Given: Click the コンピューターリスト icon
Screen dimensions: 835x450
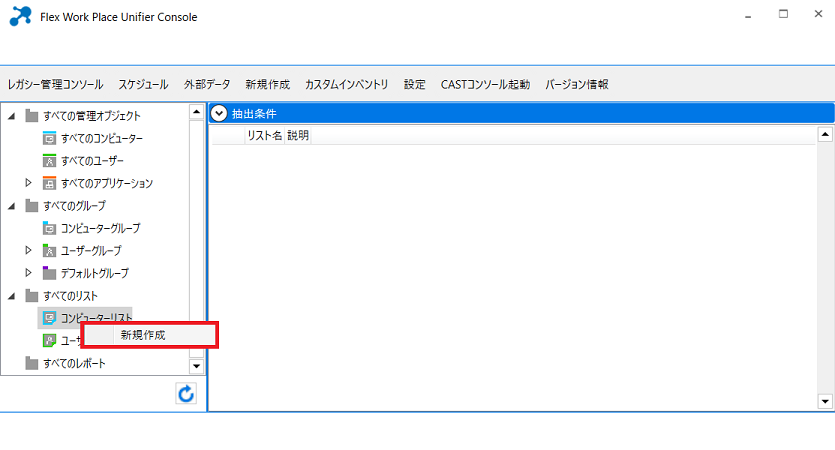Looking at the screenshot, I should [49, 318].
